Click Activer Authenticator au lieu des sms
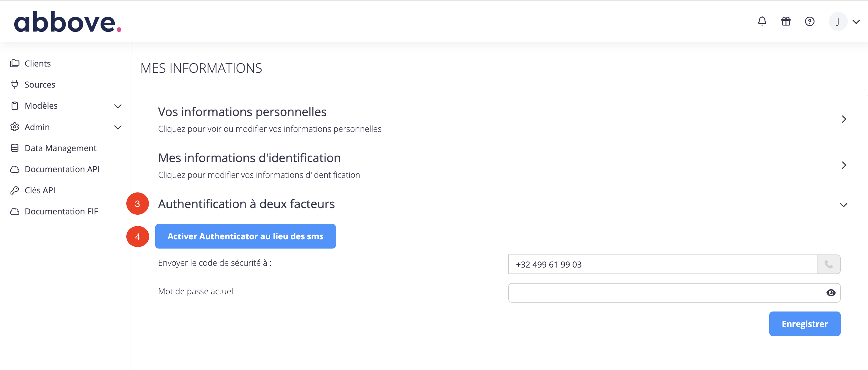This screenshot has height=370, width=868. [245, 236]
